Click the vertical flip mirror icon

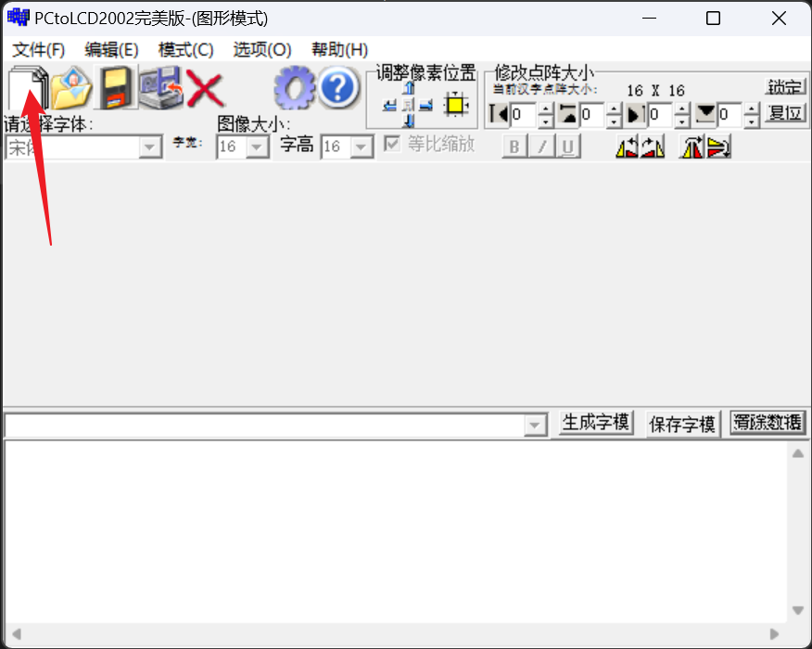tap(718, 146)
